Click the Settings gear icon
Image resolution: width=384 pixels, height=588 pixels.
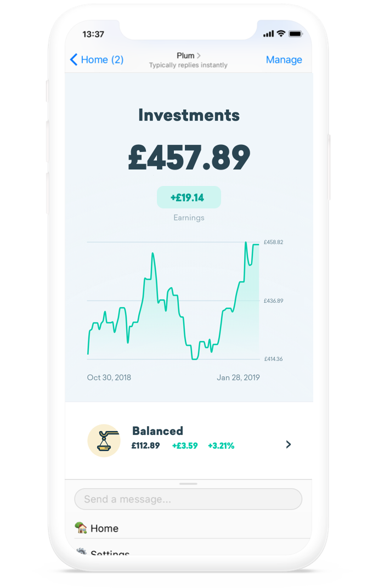click(81, 551)
